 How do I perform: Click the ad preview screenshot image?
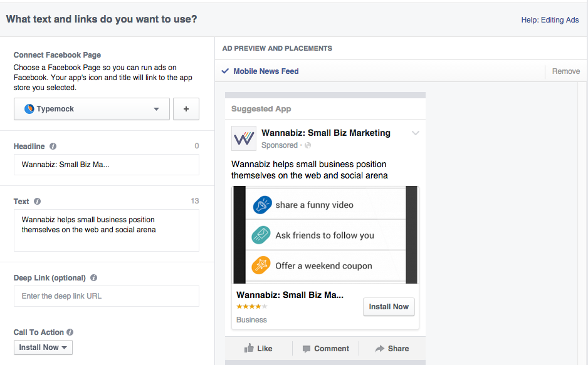[x=325, y=235]
